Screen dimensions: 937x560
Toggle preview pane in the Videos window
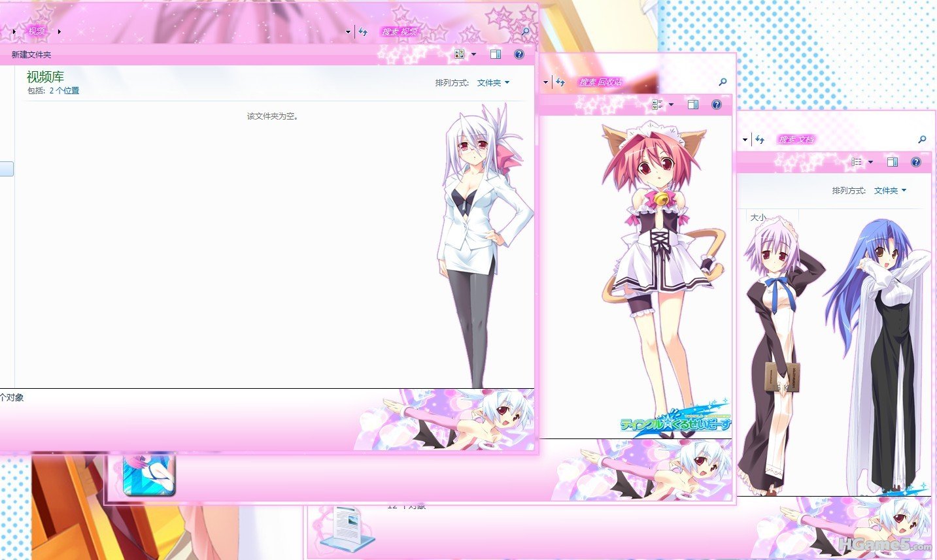(x=496, y=54)
